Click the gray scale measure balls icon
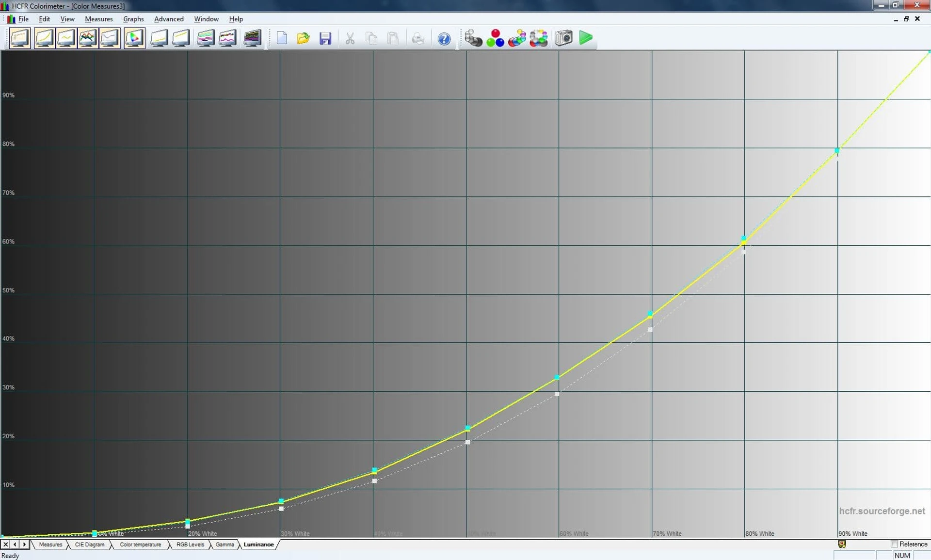The height and width of the screenshot is (560, 931). 473,38
